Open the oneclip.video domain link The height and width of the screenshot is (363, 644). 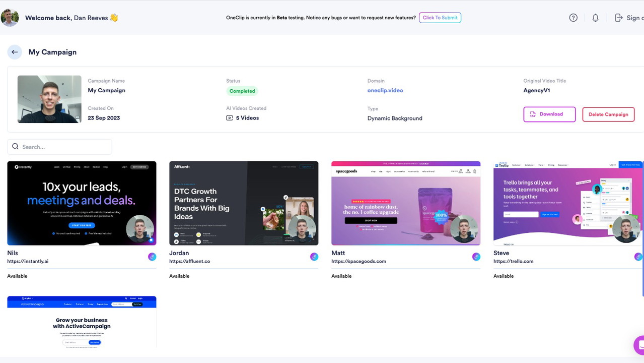(x=385, y=91)
